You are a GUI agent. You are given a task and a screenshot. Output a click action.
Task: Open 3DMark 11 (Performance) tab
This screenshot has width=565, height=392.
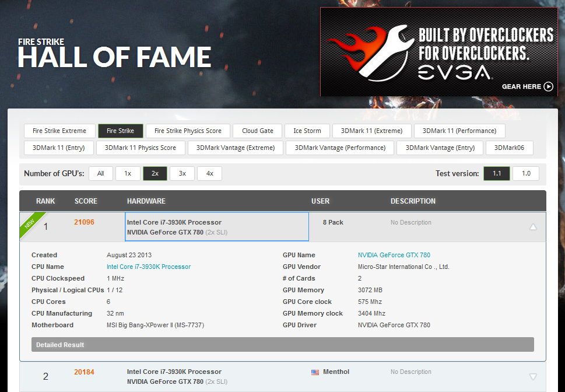pyautogui.click(x=459, y=131)
